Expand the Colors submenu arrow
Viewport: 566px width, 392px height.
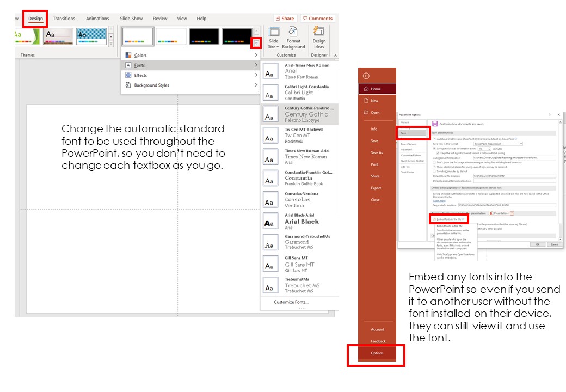(256, 55)
